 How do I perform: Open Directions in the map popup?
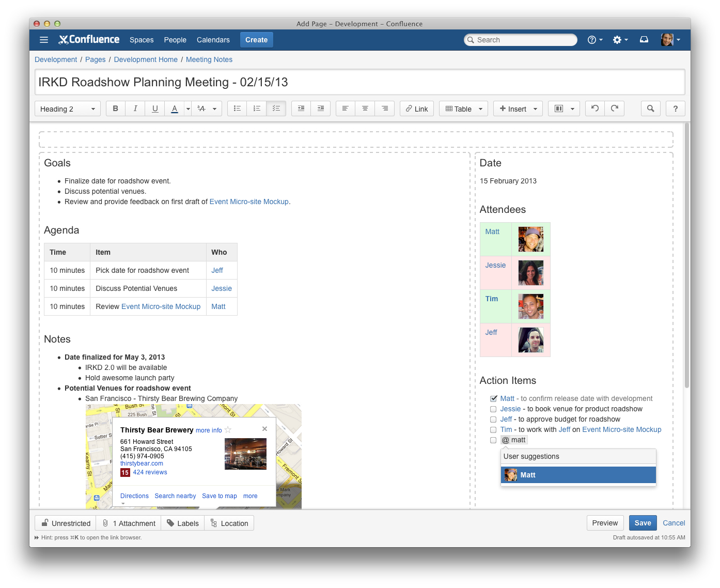coord(134,496)
